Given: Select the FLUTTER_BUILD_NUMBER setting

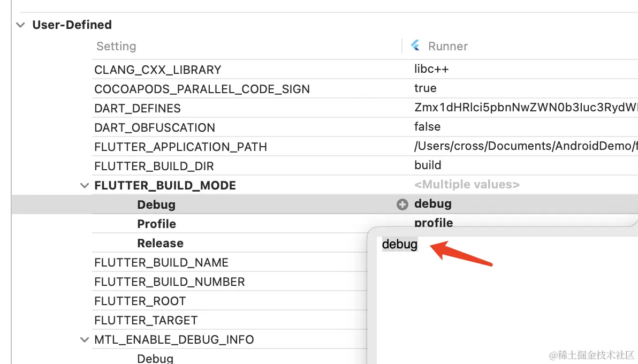Looking at the screenshot, I should click(170, 282).
